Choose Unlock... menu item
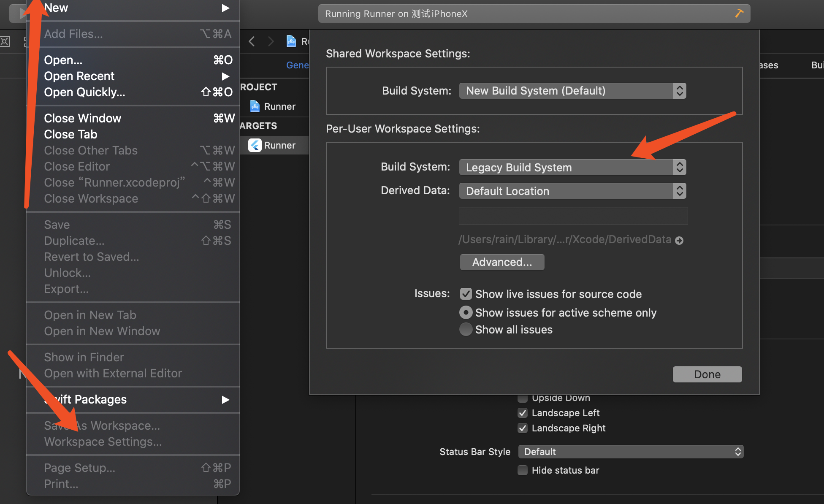The height and width of the screenshot is (504, 824). (x=133, y=273)
